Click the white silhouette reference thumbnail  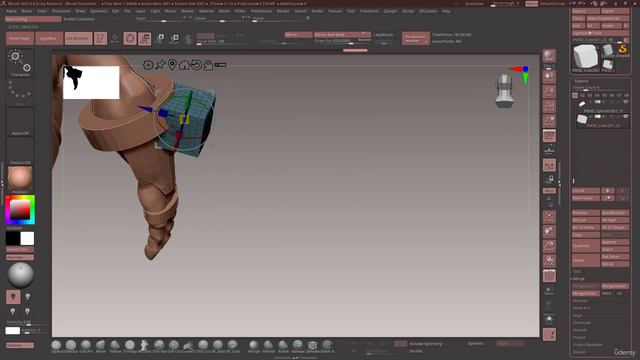coord(91,82)
